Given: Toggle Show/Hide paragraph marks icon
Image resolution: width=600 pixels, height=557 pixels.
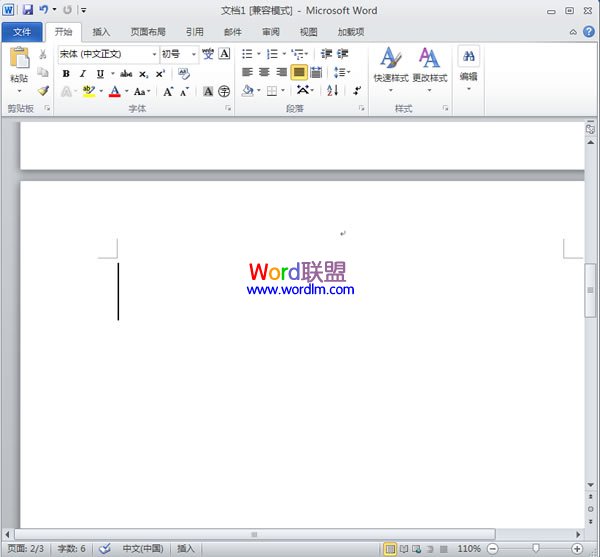Looking at the screenshot, I should pos(357,91).
